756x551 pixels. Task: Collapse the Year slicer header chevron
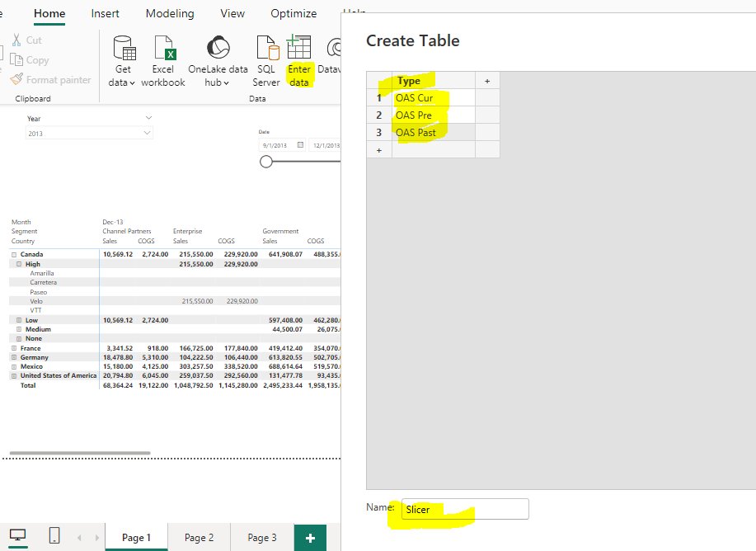coord(148,118)
